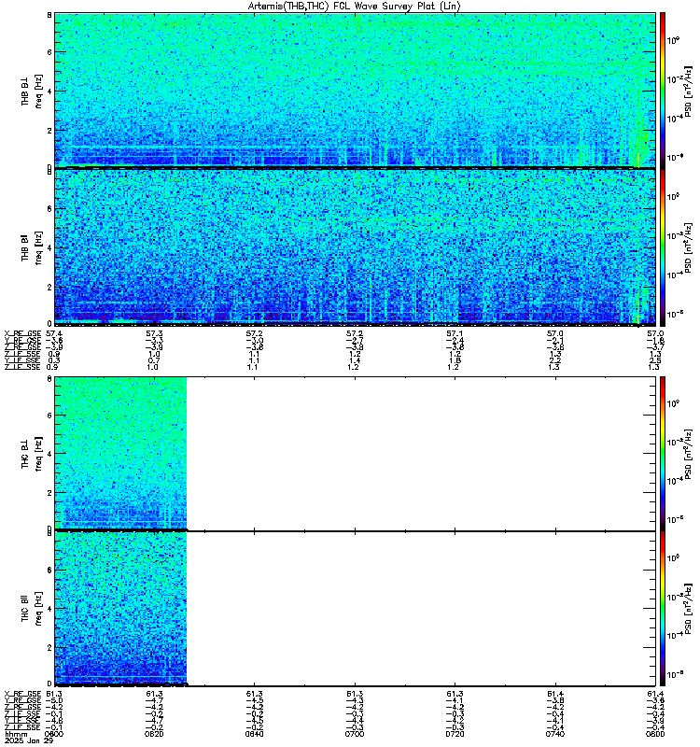Click the 57.1 X_RE_GSE value
This screenshot has height=747, width=700.
tap(455, 333)
